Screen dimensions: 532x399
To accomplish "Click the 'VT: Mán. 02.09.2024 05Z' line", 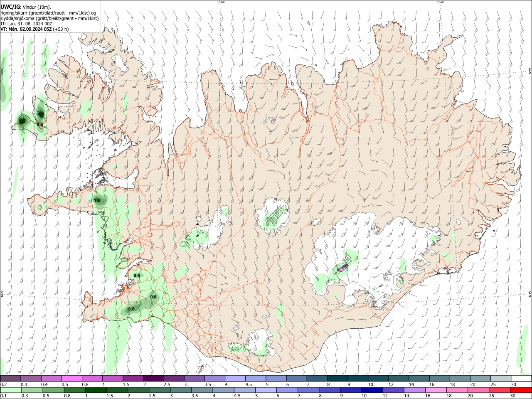I will [x=35, y=29].
